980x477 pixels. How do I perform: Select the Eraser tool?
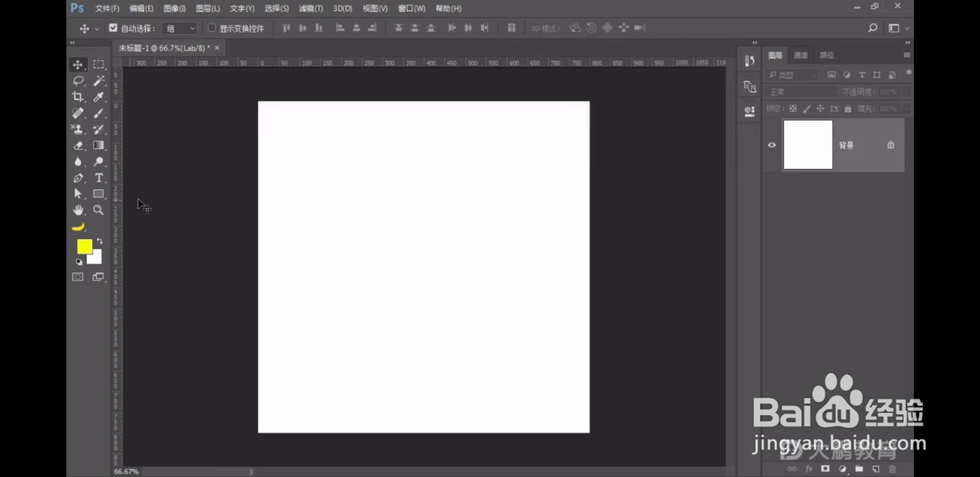click(78, 145)
